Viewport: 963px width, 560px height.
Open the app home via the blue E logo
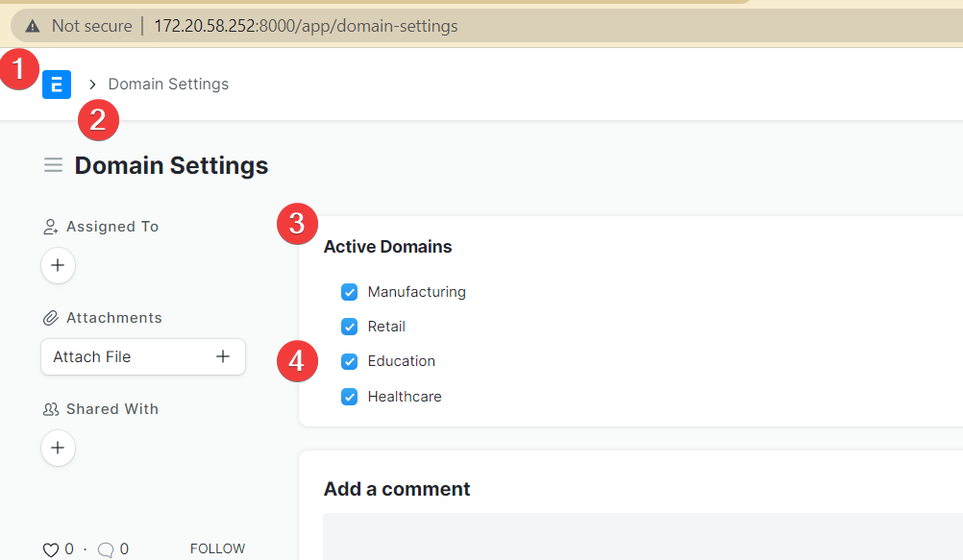click(x=56, y=85)
